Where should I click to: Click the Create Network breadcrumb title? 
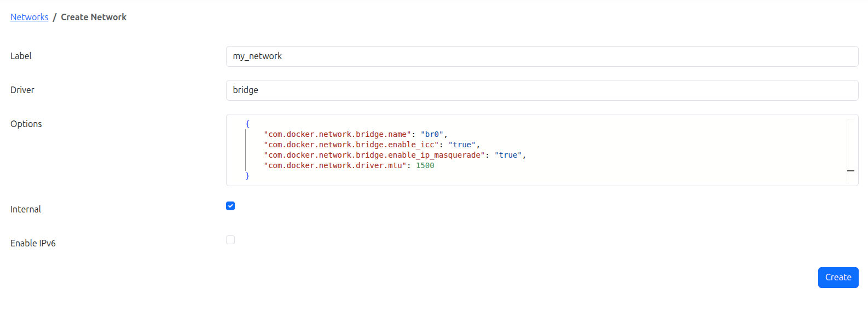click(x=94, y=17)
